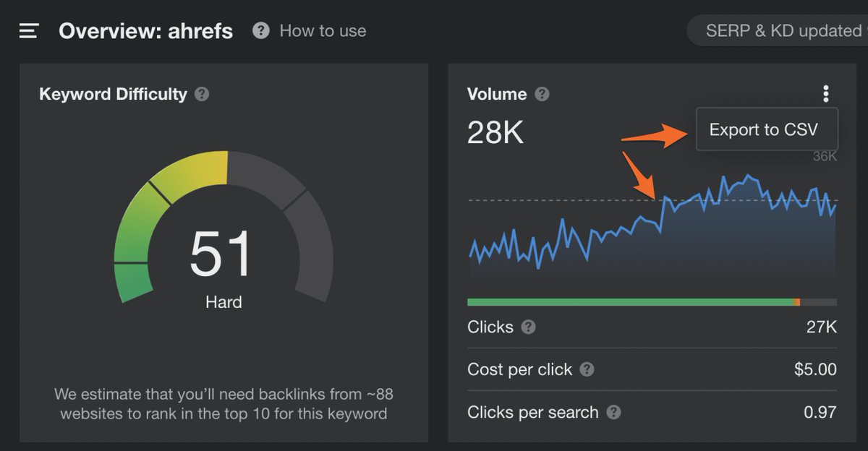The width and height of the screenshot is (868, 451).
Task: Click the 28K volume value
Action: [495, 132]
